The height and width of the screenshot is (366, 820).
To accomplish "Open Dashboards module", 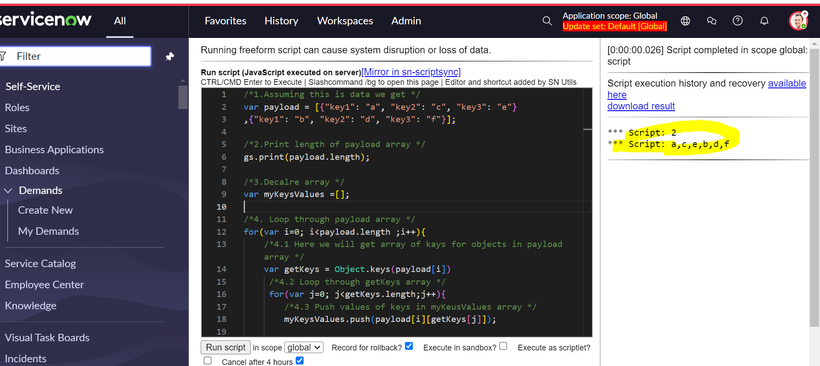I will (32, 170).
